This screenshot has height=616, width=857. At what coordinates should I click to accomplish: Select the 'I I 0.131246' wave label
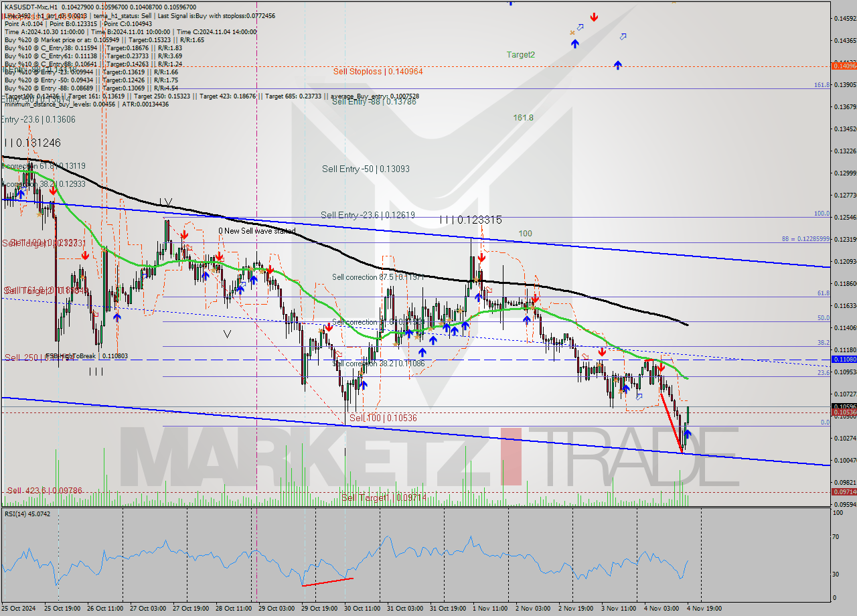pos(32,143)
